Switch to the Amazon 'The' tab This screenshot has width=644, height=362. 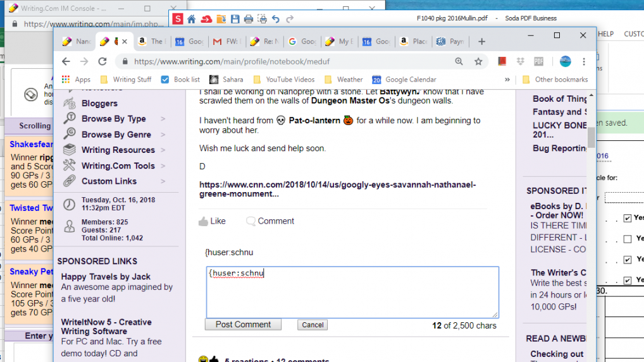click(152, 42)
